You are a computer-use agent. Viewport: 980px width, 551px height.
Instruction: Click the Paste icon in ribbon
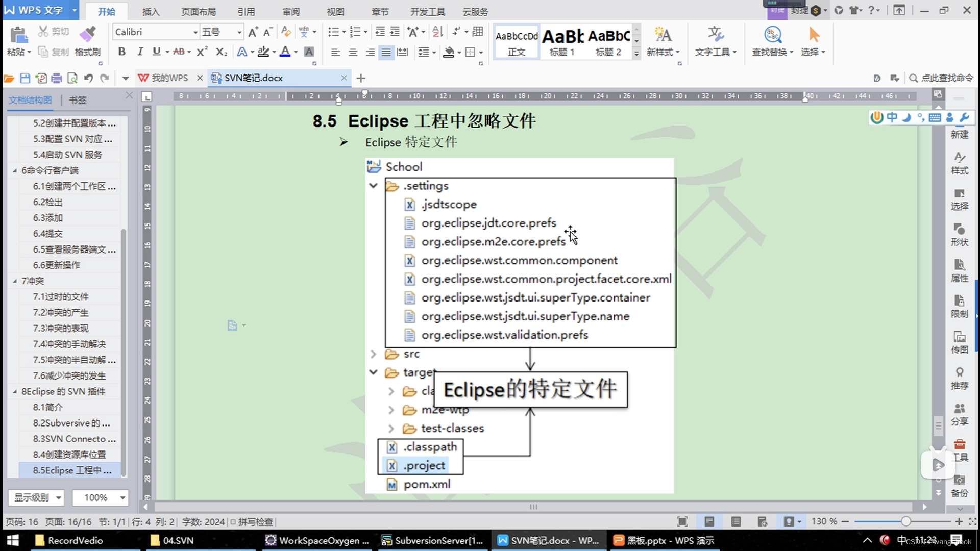(x=18, y=36)
